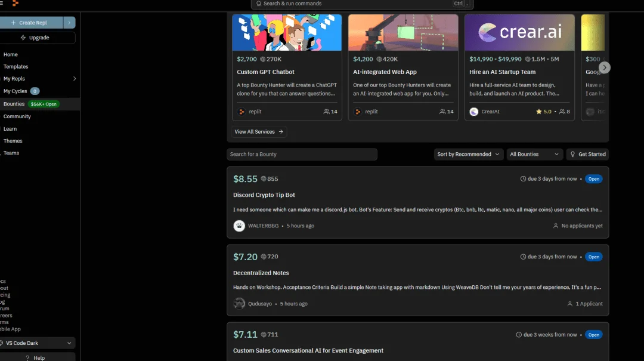
Task: Click the Qudusayo avatar
Action: coord(239,304)
